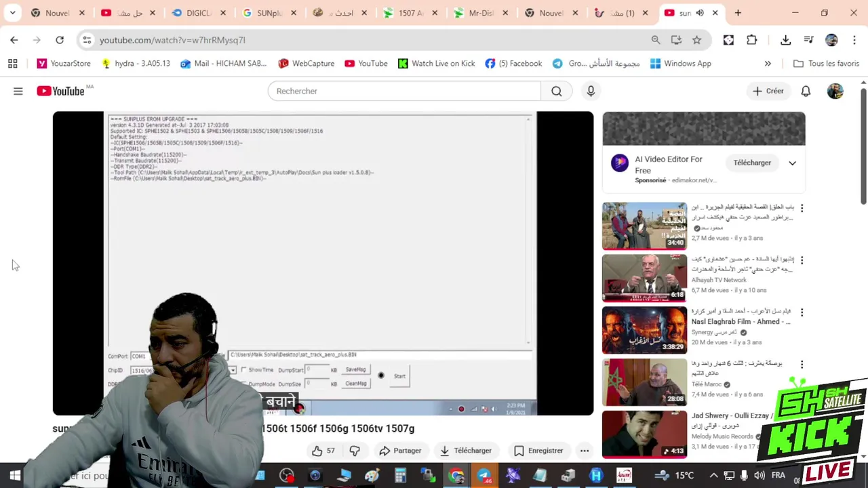This screenshot has width=868, height=488.
Task: Click Télécharger under the video
Action: (466, 451)
